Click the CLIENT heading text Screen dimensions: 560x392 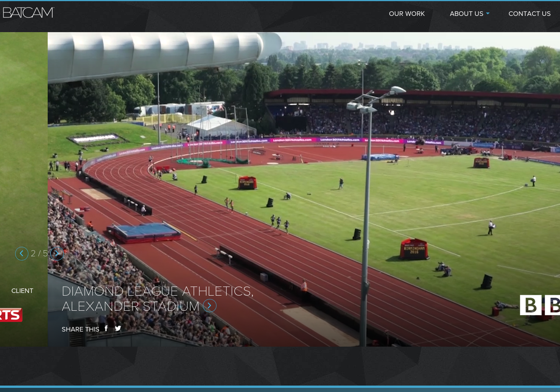click(22, 291)
